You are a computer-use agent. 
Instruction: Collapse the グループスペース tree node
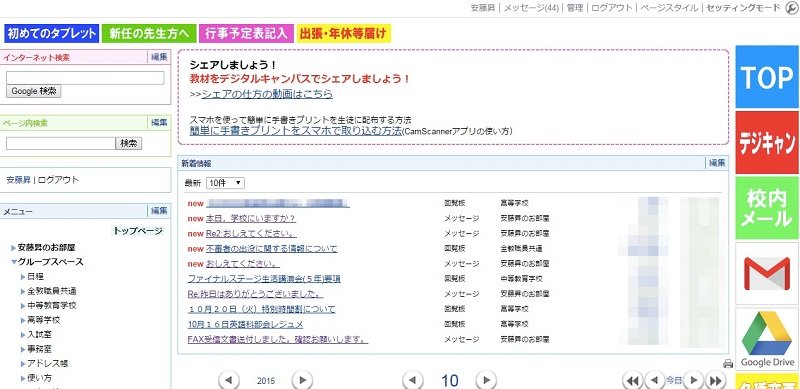click(14, 262)
